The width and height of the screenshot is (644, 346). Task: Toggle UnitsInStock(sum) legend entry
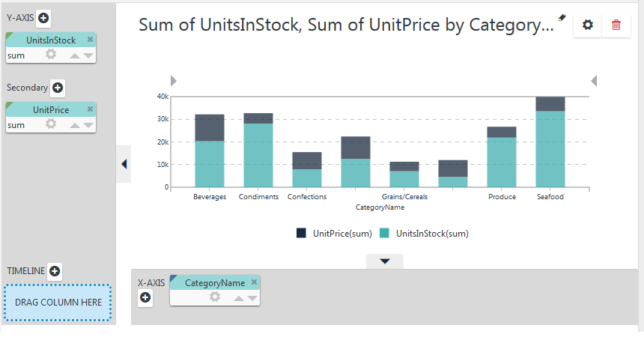click(425, 234)
